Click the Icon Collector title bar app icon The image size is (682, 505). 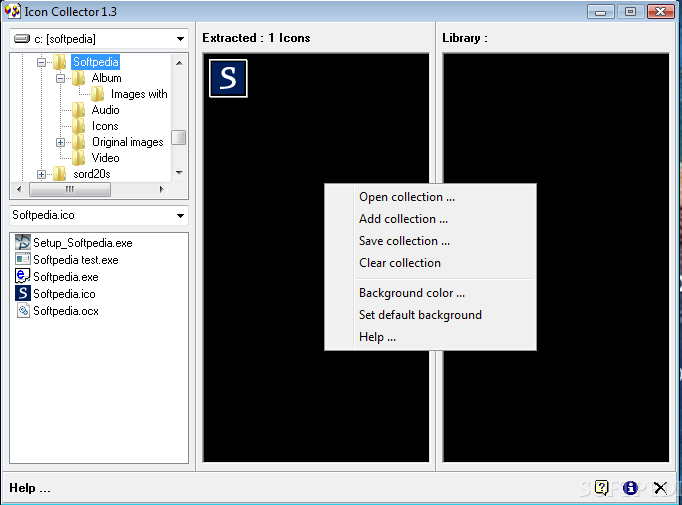[13, 11]
